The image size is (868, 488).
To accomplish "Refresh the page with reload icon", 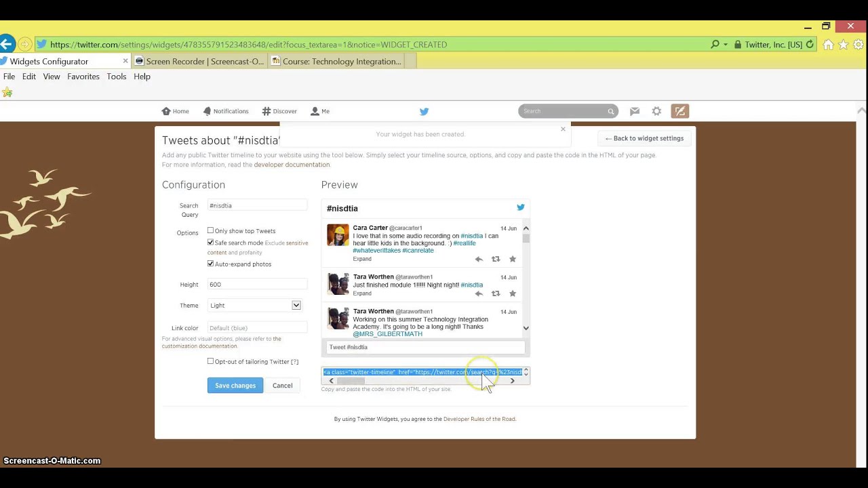I will [x=810, y=45].
